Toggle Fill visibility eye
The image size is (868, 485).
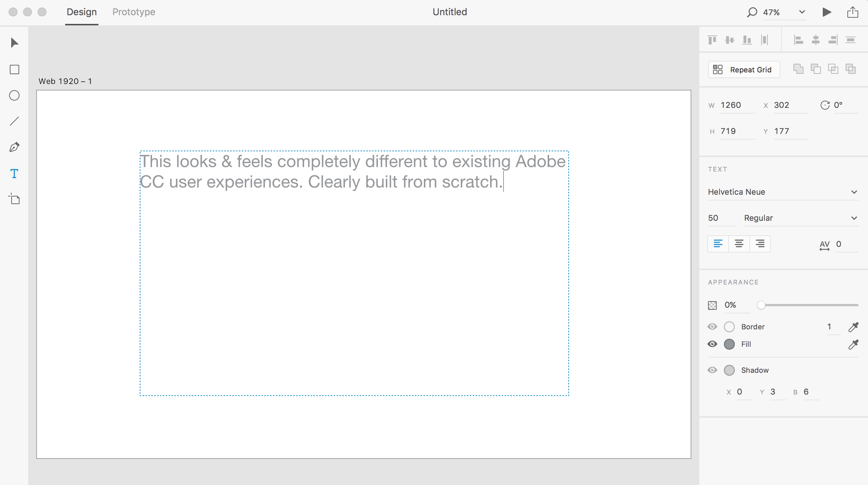coord(712,344)
